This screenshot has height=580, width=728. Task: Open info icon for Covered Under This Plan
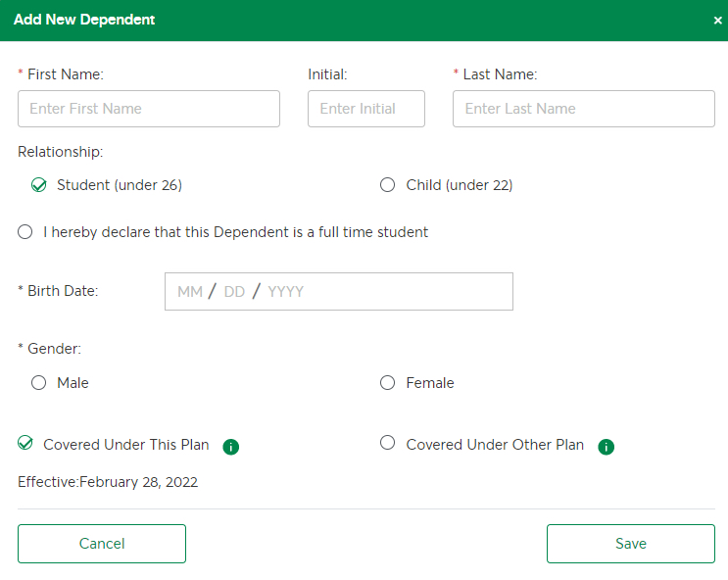pos(231,447)
